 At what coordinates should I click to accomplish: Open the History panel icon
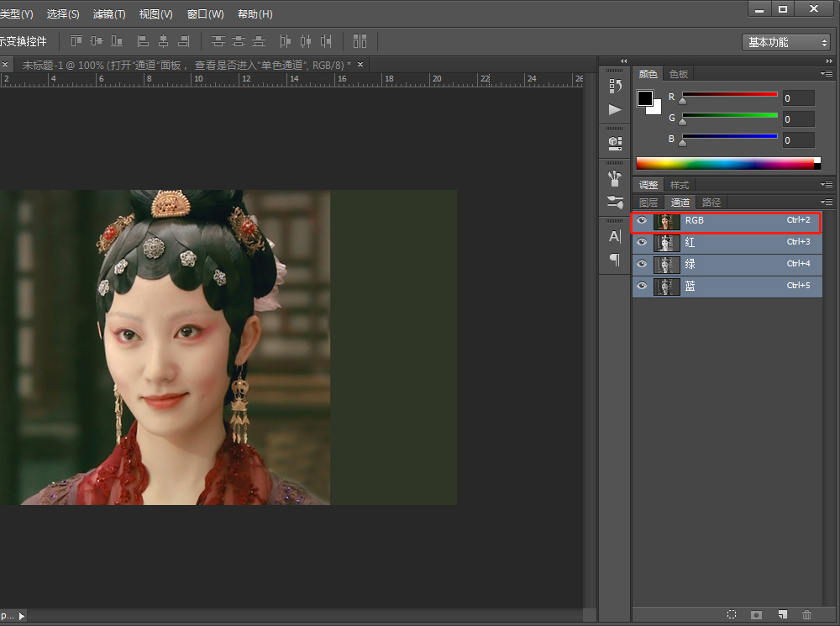coord(615,86)
